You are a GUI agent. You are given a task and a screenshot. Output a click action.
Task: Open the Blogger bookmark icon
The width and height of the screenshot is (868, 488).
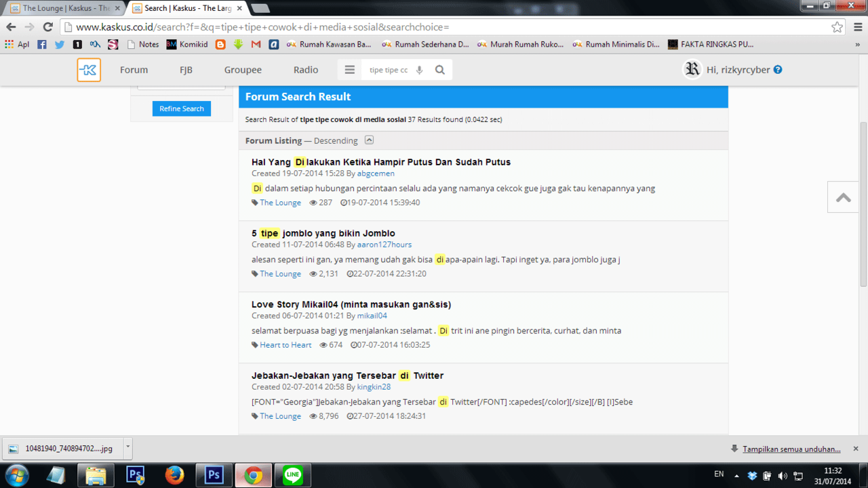220,44
